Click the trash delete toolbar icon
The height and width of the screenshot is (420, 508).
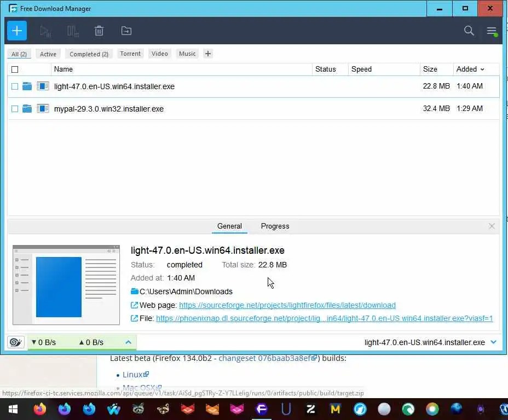click(x=99, y=31)
